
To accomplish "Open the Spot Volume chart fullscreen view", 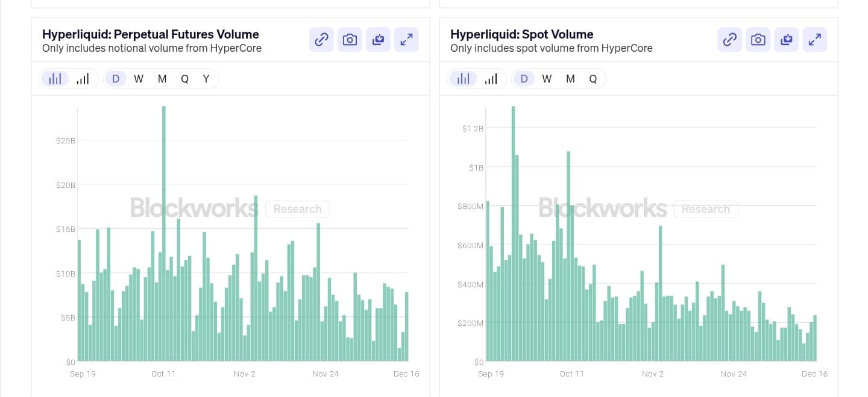I will pyautogui.click(x=814, y=39).
